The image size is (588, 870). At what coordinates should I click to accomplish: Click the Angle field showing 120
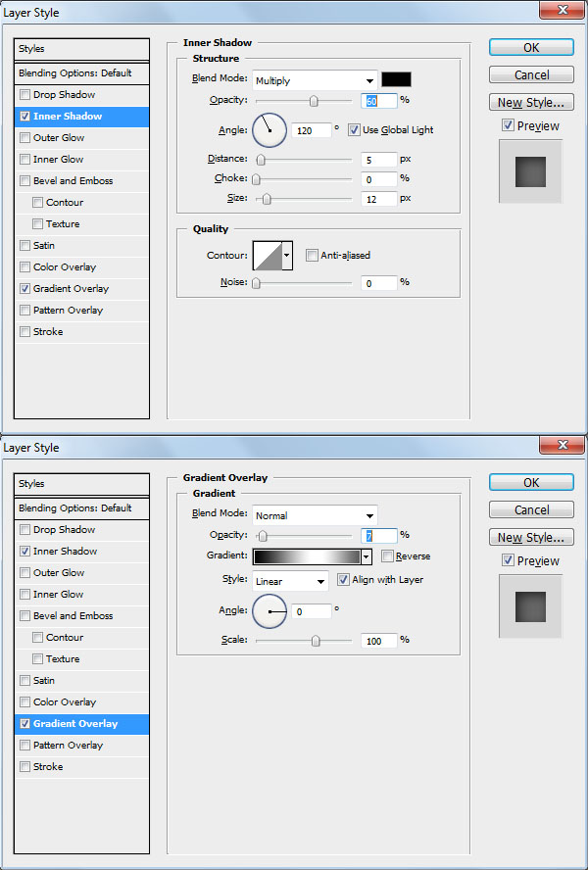[x=311, y=131]
